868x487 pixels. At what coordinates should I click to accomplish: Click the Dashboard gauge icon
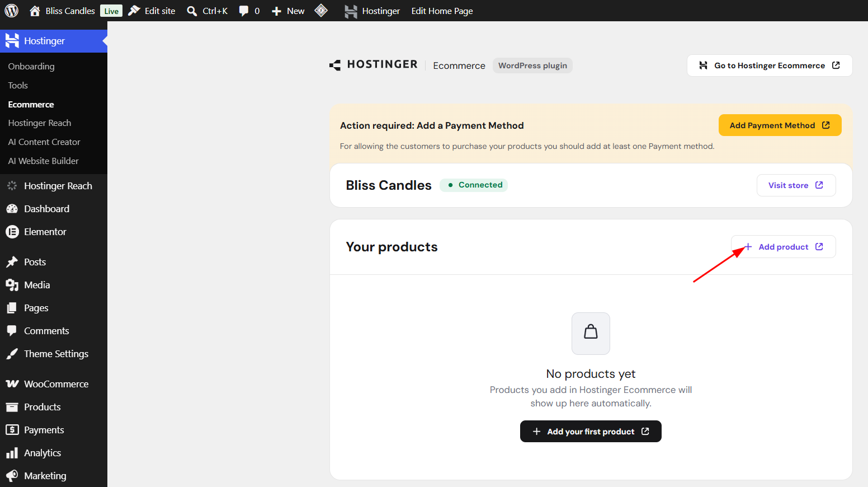[12, 209]
